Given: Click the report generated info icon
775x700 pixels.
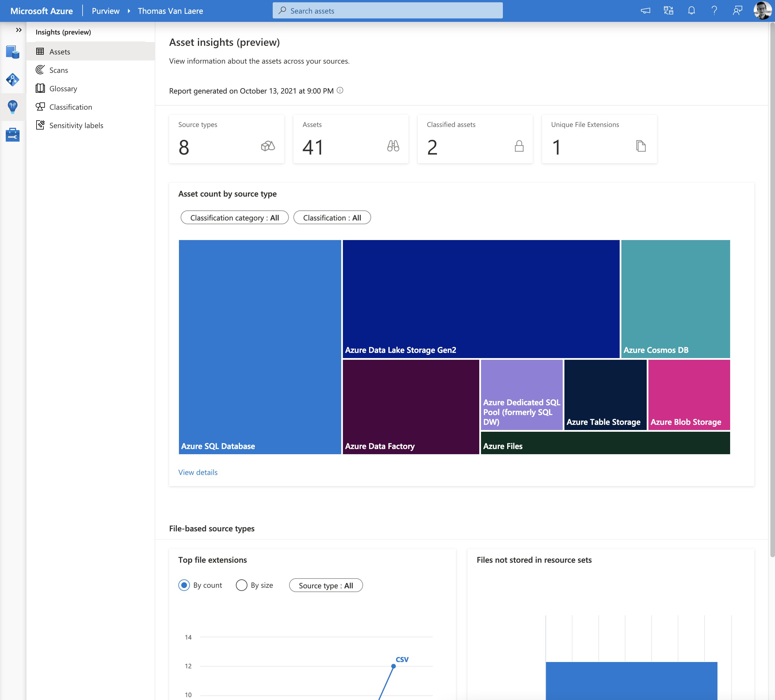Looking at the screenshot, I should click(x=340, y=90).
